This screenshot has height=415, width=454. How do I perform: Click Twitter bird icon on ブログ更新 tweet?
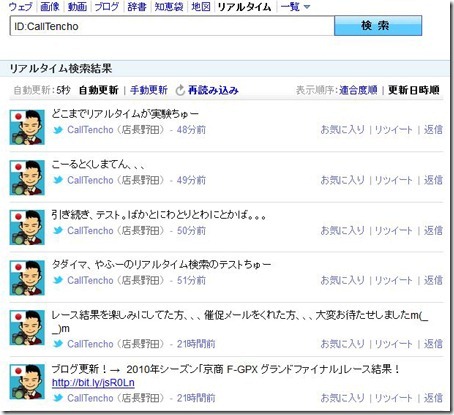pyautogui.click(x=58, y=398)
